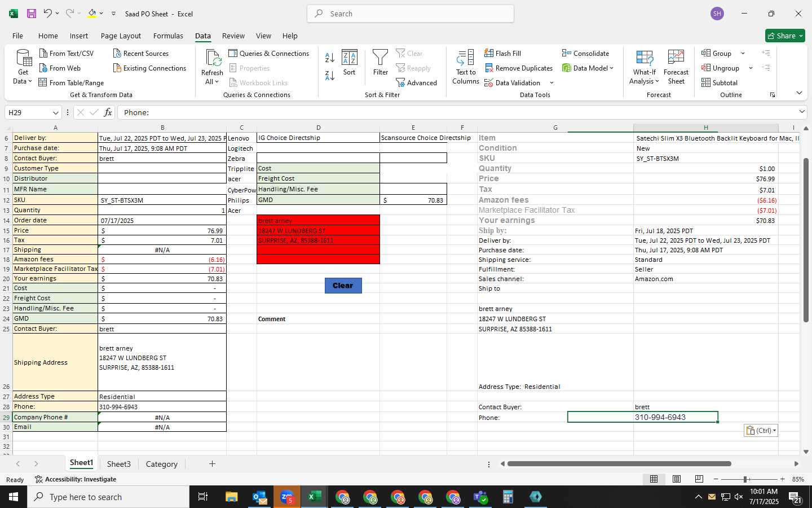Save the workbook with the Save icon

point(32,14)
